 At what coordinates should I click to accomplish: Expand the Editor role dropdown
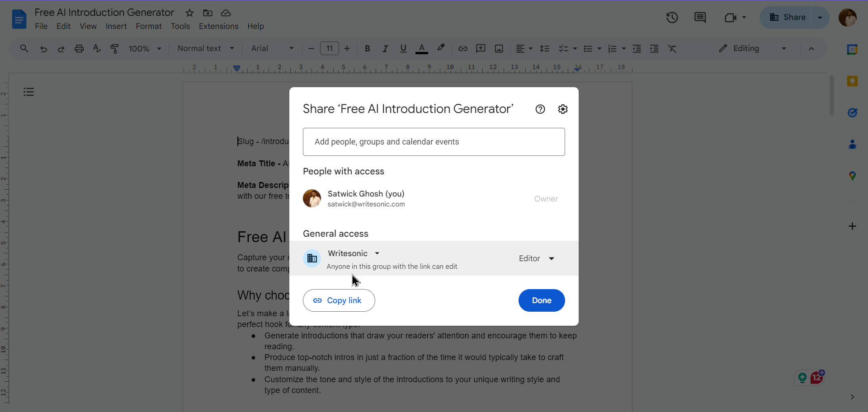coord(537,258)
